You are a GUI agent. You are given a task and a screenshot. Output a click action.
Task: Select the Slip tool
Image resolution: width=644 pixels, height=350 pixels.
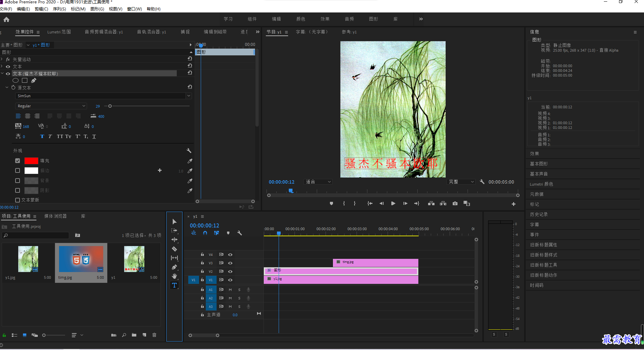pyautogui.click(x=174, y=258)
